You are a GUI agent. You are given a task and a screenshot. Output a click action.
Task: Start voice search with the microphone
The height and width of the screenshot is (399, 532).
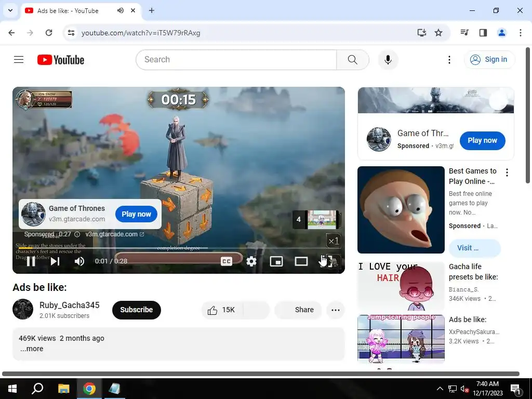pyautogui.click(x=388, y=60)
